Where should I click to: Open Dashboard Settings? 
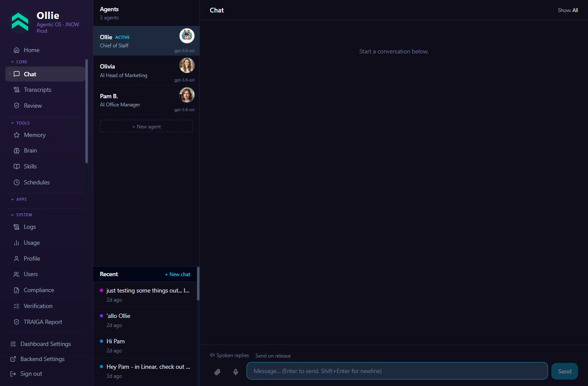[45, 344]
